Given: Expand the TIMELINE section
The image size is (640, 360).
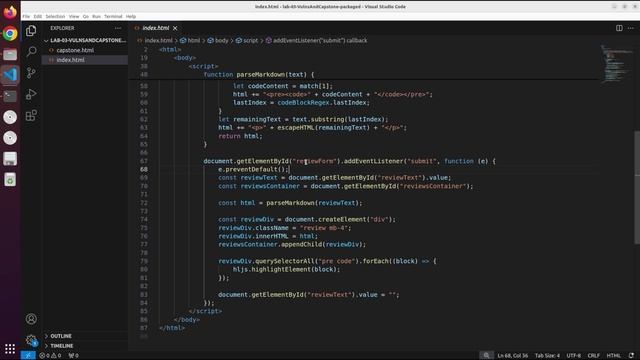Looking at the screenshot, I should (x=85, y=346).
